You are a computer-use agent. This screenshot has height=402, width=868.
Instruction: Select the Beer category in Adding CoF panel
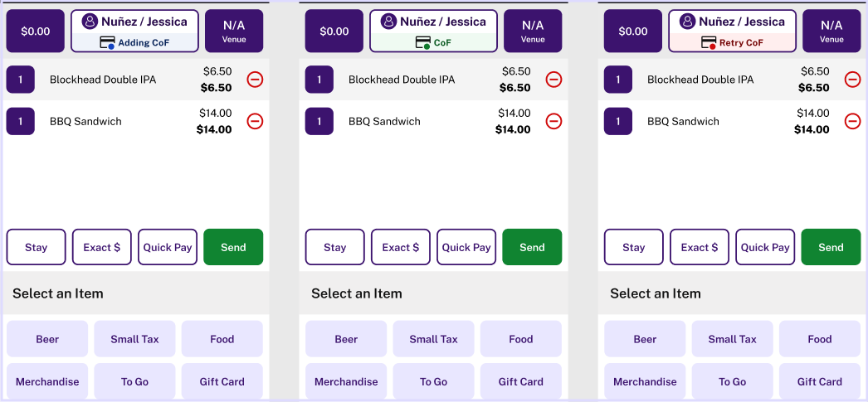(47, 339)
